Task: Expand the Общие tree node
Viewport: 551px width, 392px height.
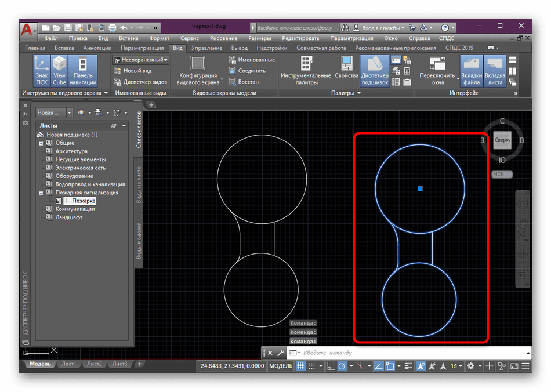Action: [41, 143]
